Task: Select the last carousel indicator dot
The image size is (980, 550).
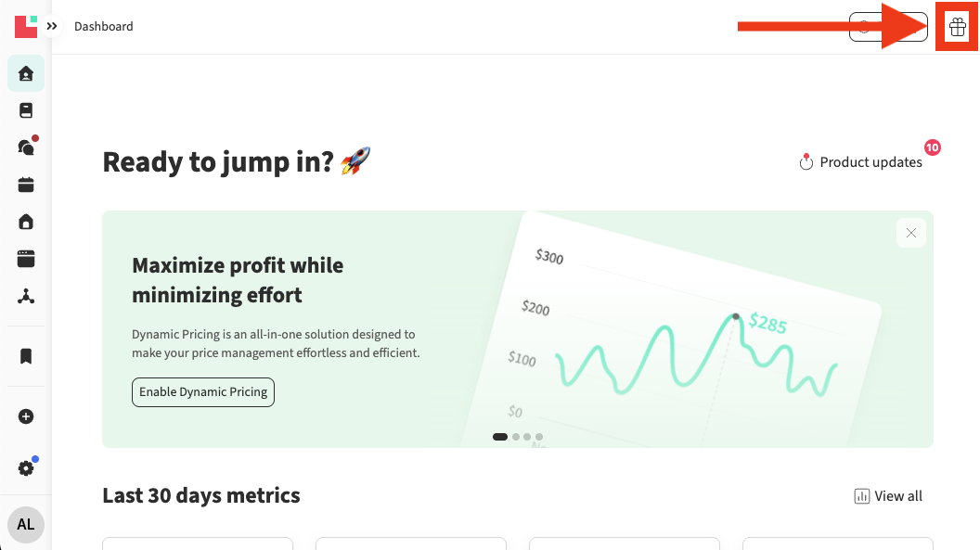Action: point(539,436)
